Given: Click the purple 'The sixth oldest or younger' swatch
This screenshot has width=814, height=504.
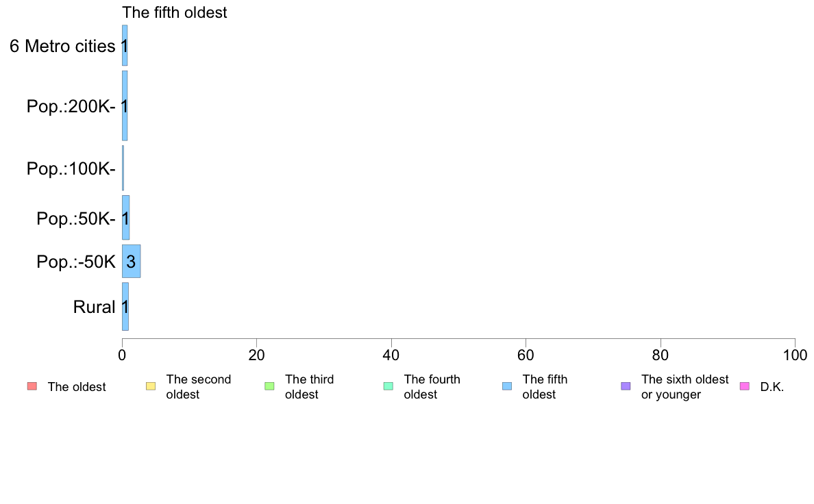Looking at the screenshot, I should (x=626, y=386).
